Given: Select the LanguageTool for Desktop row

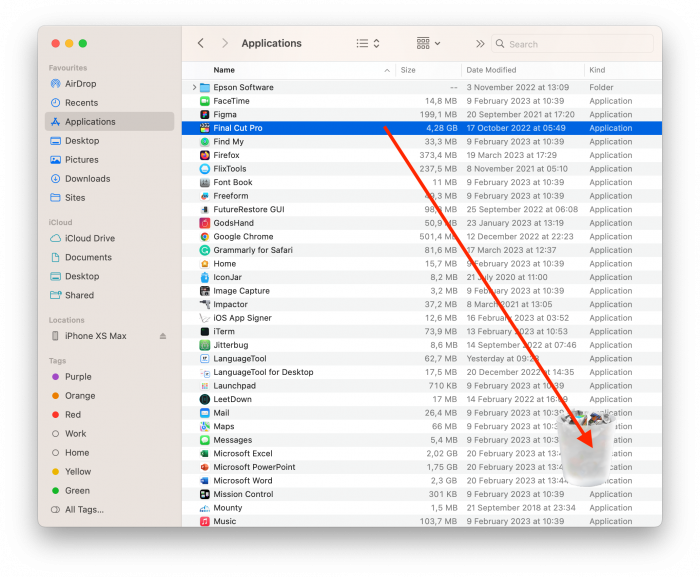Looking at the screenshot, I should [422, 372].
